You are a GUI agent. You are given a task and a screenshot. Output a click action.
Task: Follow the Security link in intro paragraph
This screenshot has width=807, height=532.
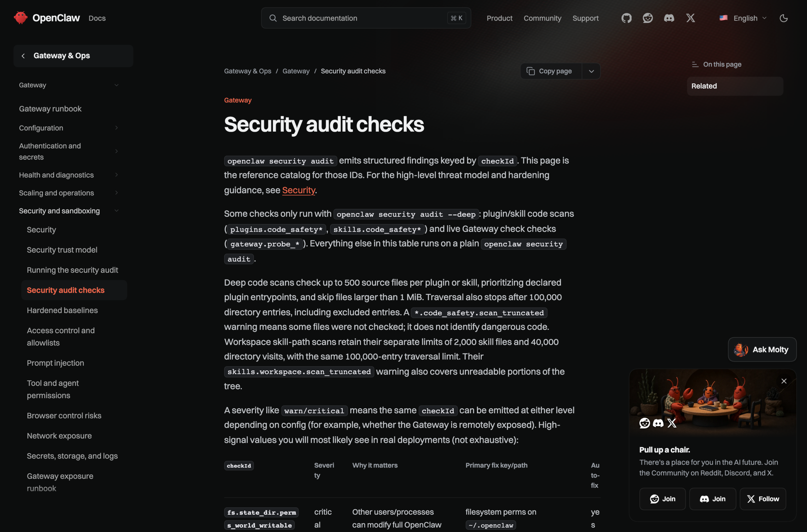pyautogui.click(x=299, y=190)
